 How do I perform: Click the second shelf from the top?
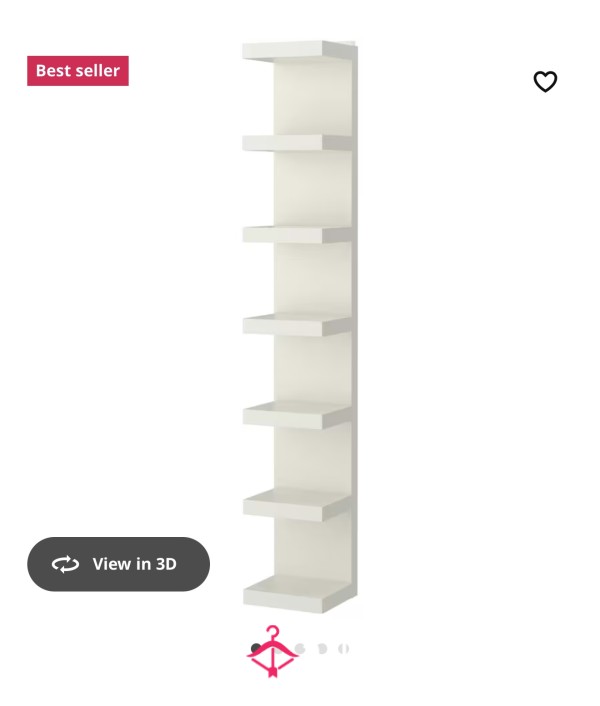(297, 143)
